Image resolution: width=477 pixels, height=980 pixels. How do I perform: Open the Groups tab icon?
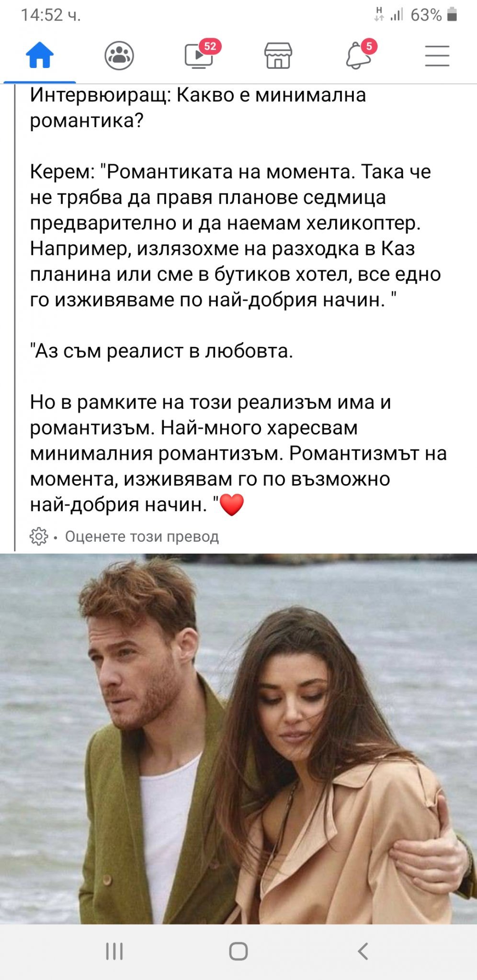coord(119,56)
